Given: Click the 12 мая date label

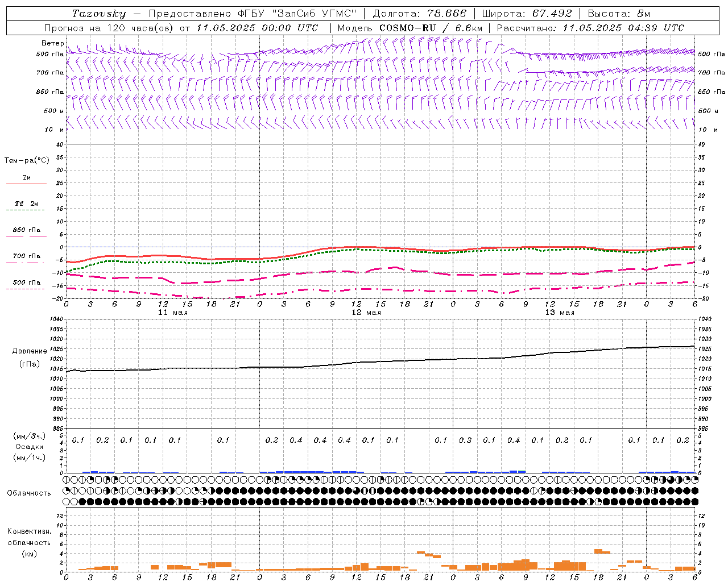Looking at the screenshot, I should pyautogui.click(x=366, y=313).
